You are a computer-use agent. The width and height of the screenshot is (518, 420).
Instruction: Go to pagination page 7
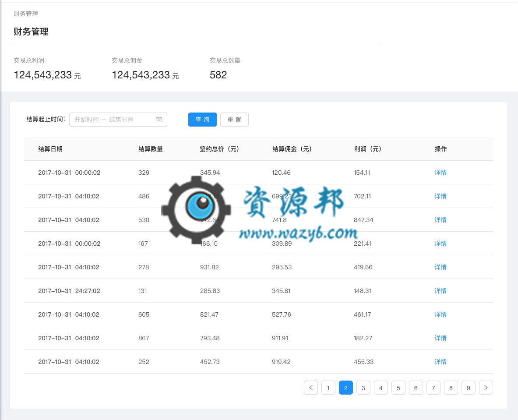tap(433, 388)
